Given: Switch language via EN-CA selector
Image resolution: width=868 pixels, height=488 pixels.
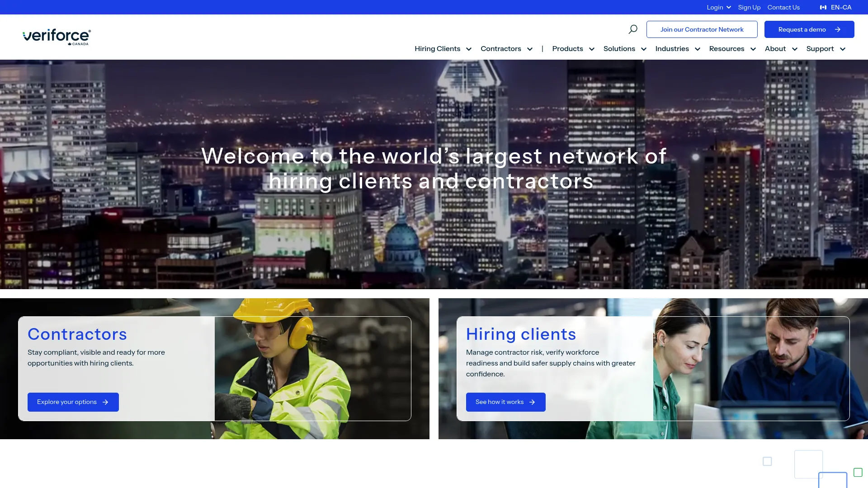Looking at the screenshot, I should coord(835,7).
